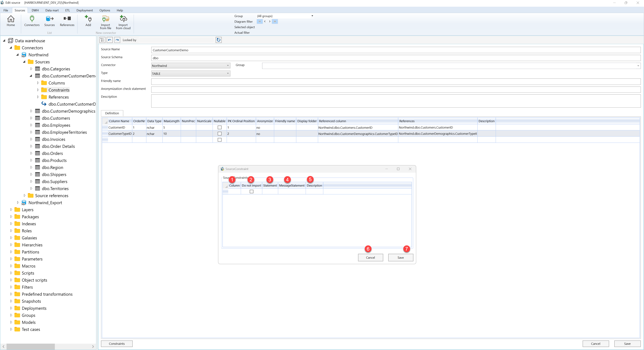This screenshot has height=350, width=644.
Task: Redo using the toolbar redo icon
Action: 117,40
